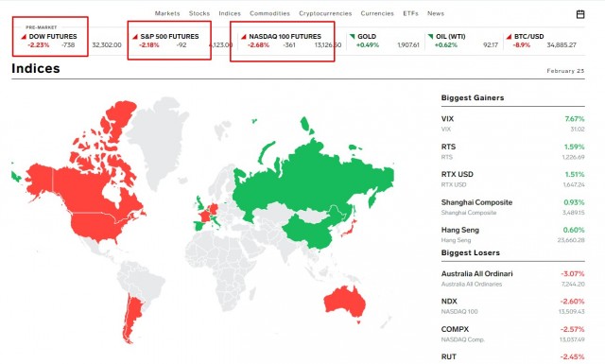Viewport: 605px width, 364px height.
Task: Click the 1,907.61 gold price
Action: (408, 44)
